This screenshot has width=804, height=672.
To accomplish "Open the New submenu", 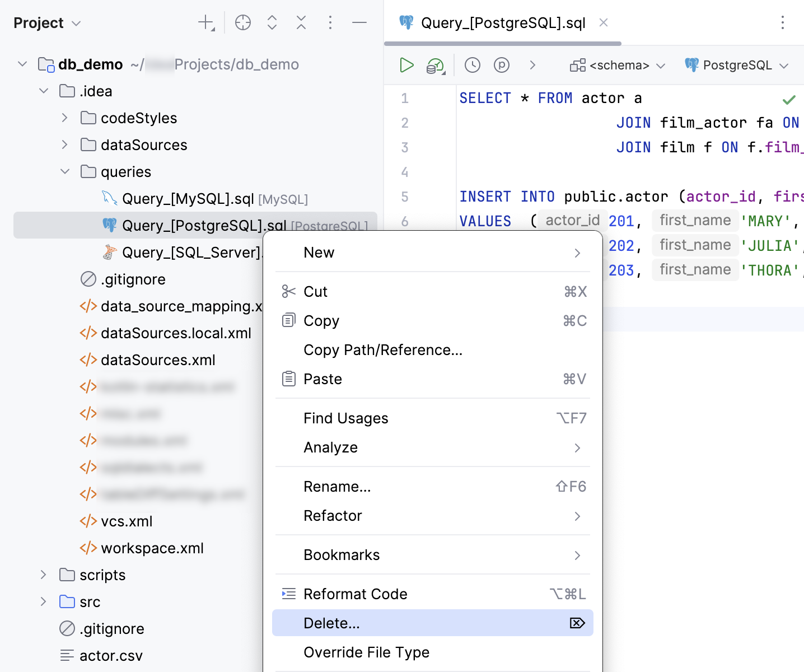I will click(x=319, y=253).
